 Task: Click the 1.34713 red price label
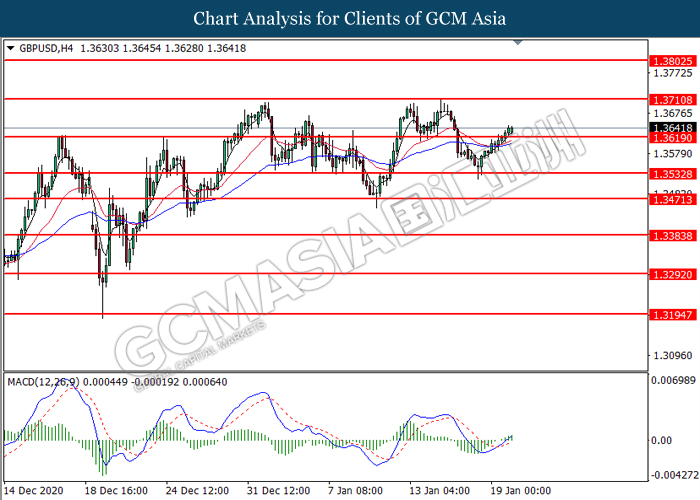[673, 200]
